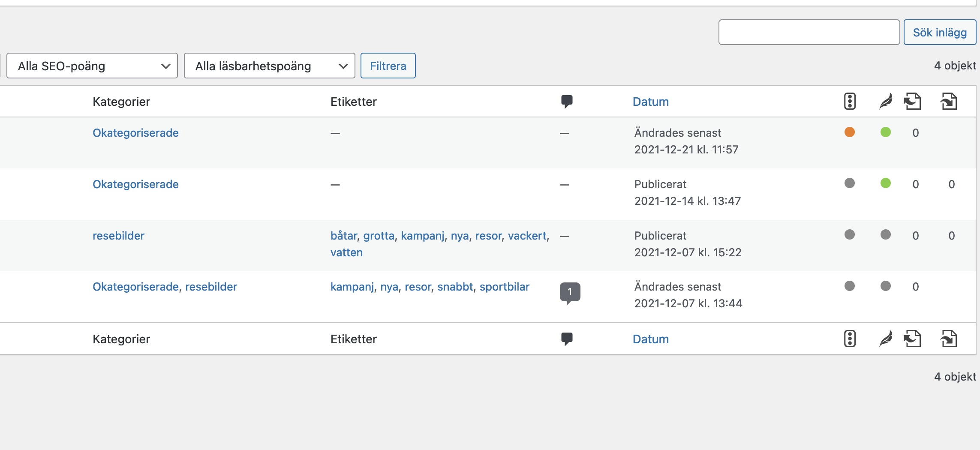Screen dimensions: 980x450
Task: Click the search input field
Action: coord(809,32)
